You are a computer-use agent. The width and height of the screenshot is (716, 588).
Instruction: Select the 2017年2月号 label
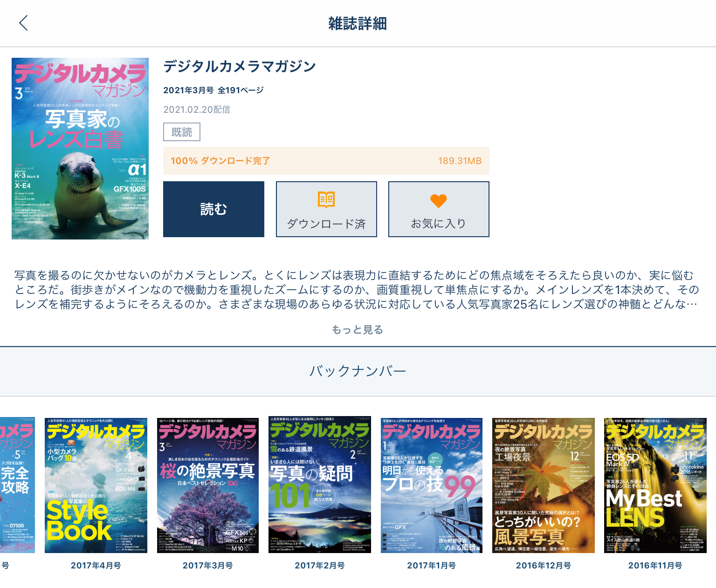(320, 566)
